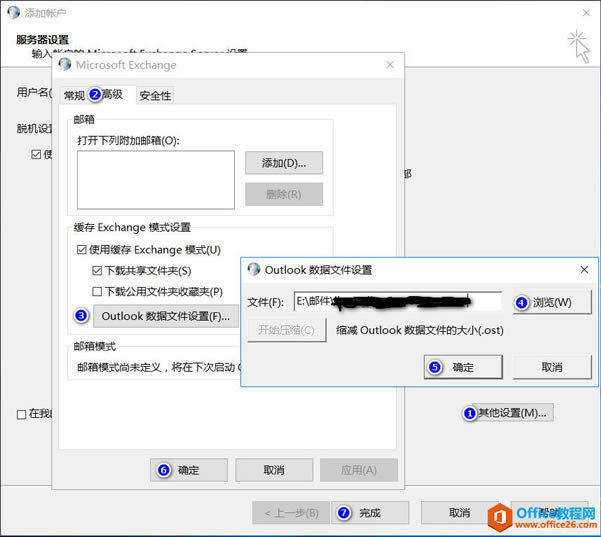
Task: Cancel the Outlook 数据文件设置 dialog
Action: 552,367
